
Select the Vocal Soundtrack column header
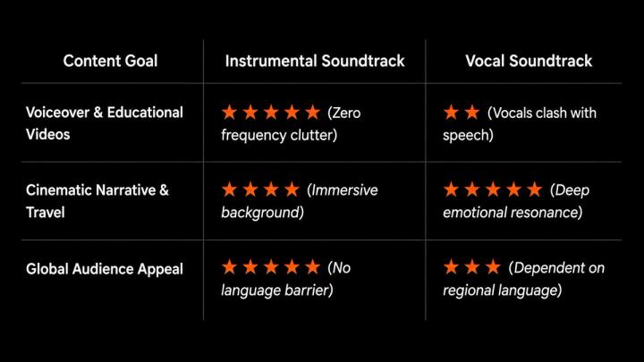click(x=529, y=61)
